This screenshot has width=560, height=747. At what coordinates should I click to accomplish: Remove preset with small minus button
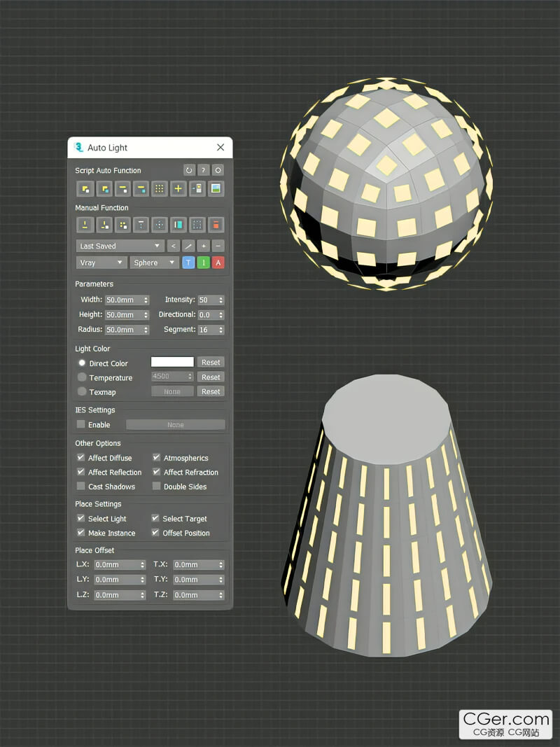218,246
